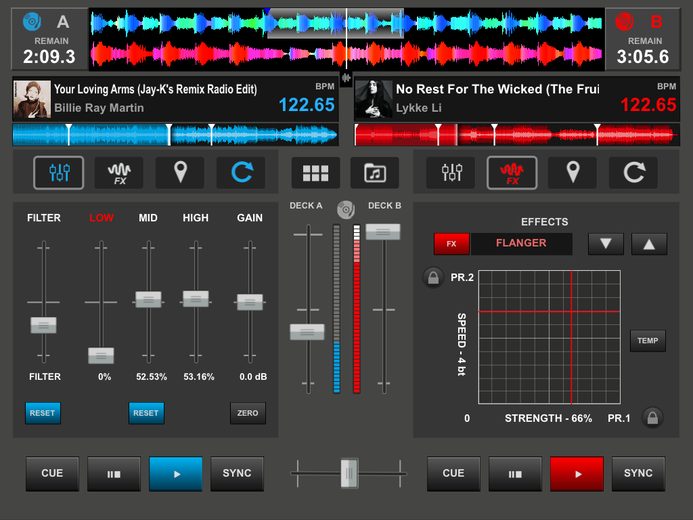Open Deck B cue points pin panel
693x520 pixels.
[x=573, y=172]
